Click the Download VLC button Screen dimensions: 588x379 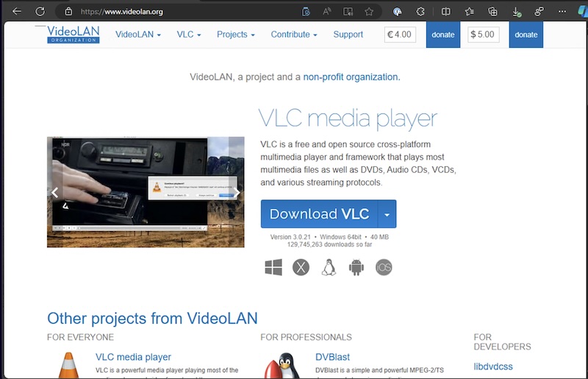[x=319, y=214]
